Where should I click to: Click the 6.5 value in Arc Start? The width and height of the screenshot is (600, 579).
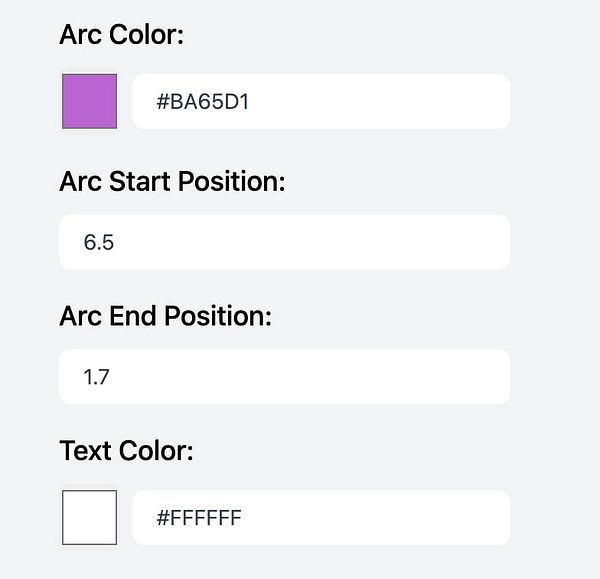coord(99,243)
